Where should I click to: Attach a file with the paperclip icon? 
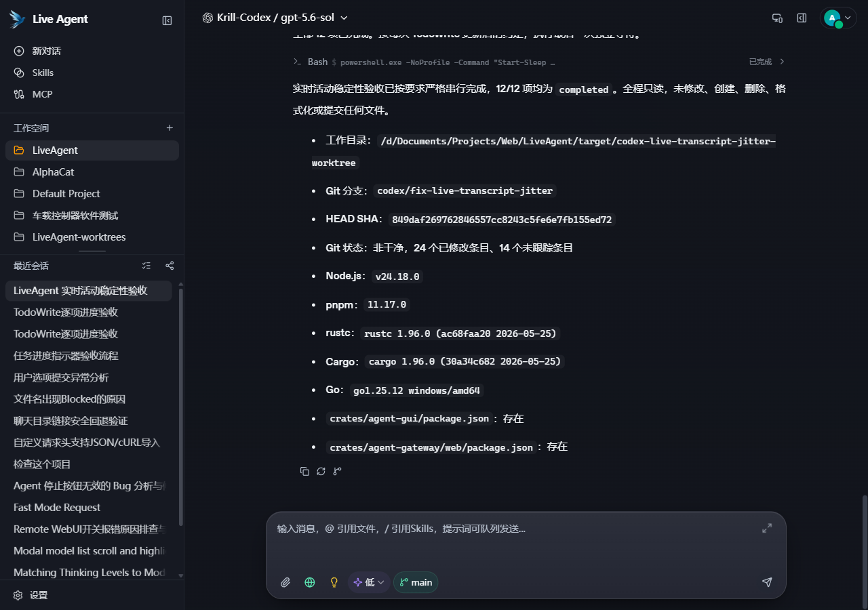tap(285, 582)
